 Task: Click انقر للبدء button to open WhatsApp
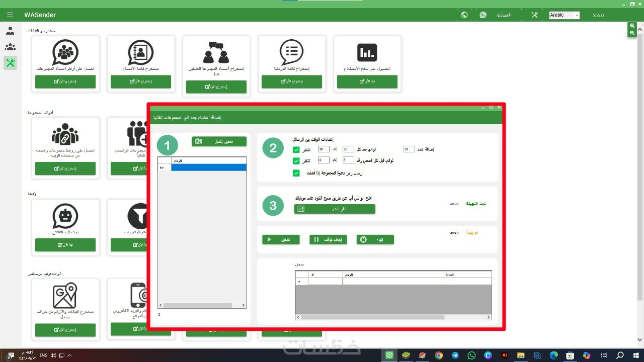(x=335, y=209)
